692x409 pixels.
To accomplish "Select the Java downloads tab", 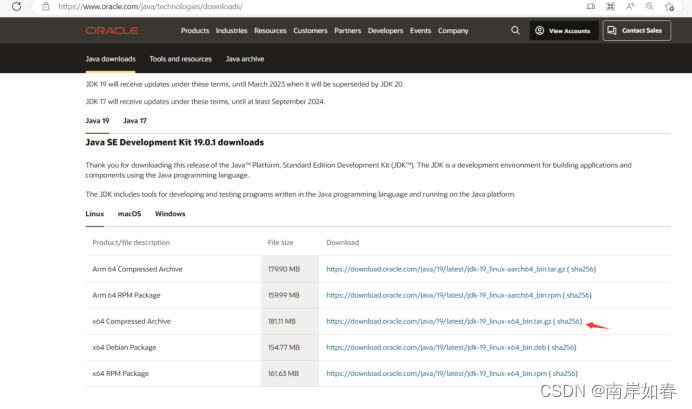I will [x=110, y=59].
